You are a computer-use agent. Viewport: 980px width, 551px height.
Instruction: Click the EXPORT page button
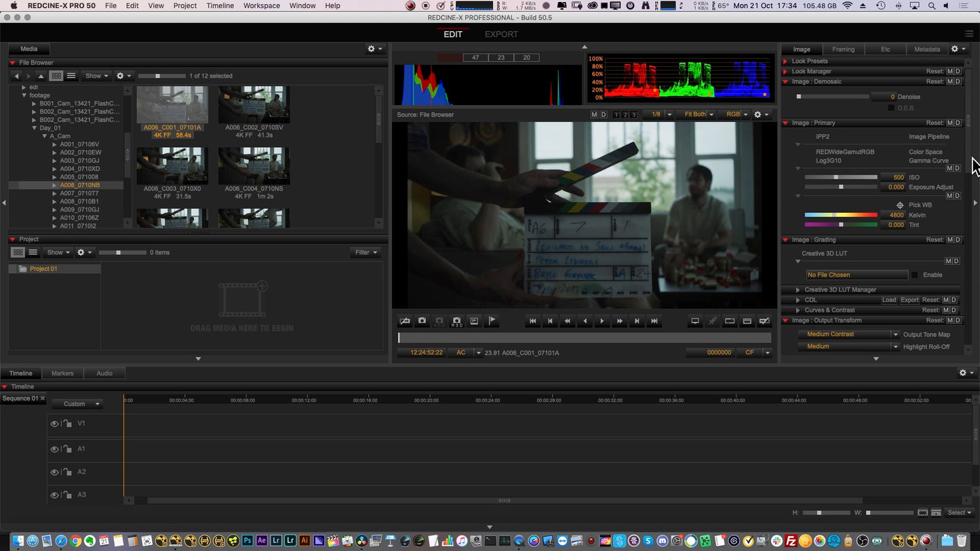pos(501,34)
